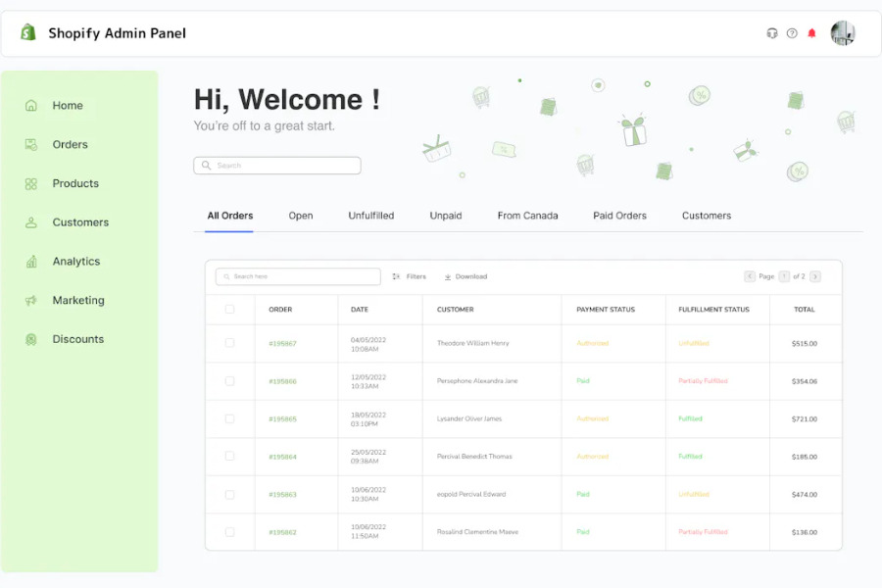882x588 pixels.
Task: Check the select-all checkbox in the table header
Action: [229, 310]
